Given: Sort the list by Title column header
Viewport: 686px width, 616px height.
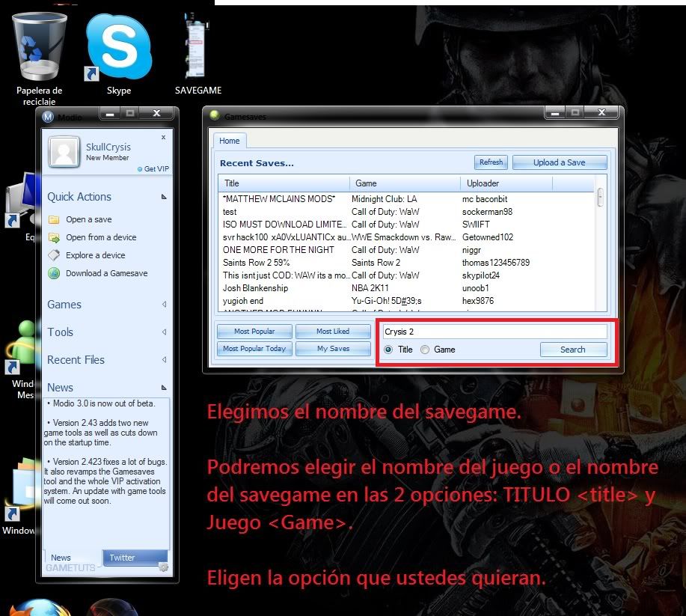Looking at the screenshot, I should 284,183.
